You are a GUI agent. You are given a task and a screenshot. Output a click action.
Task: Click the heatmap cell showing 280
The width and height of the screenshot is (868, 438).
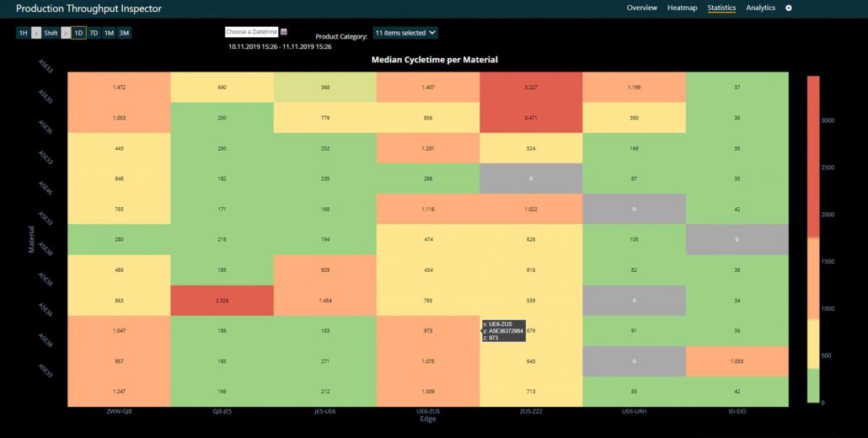coord(119,239)
